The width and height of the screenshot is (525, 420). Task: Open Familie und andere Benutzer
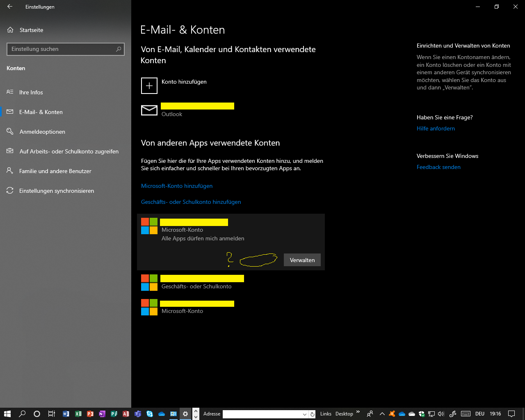pos(55,171)
